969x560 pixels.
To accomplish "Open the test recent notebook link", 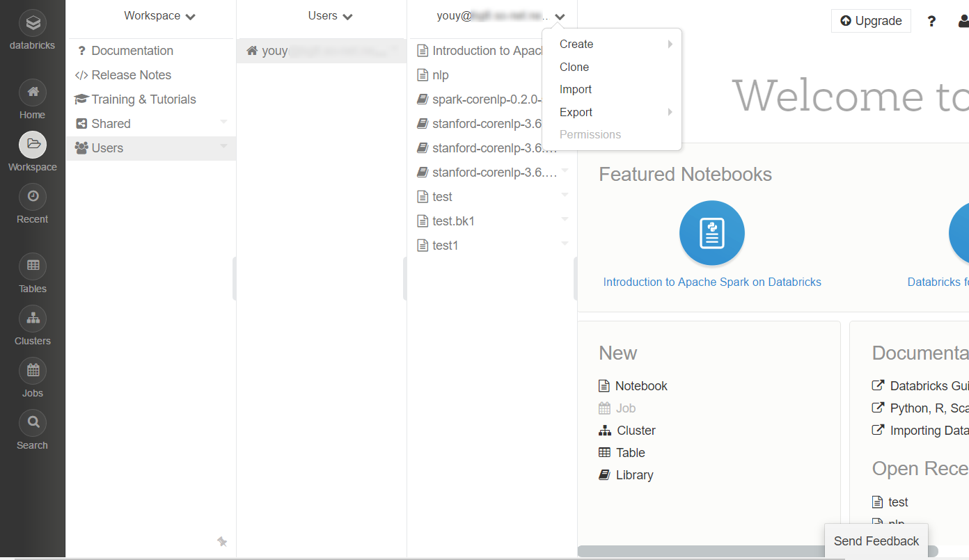I will (898, 502).
